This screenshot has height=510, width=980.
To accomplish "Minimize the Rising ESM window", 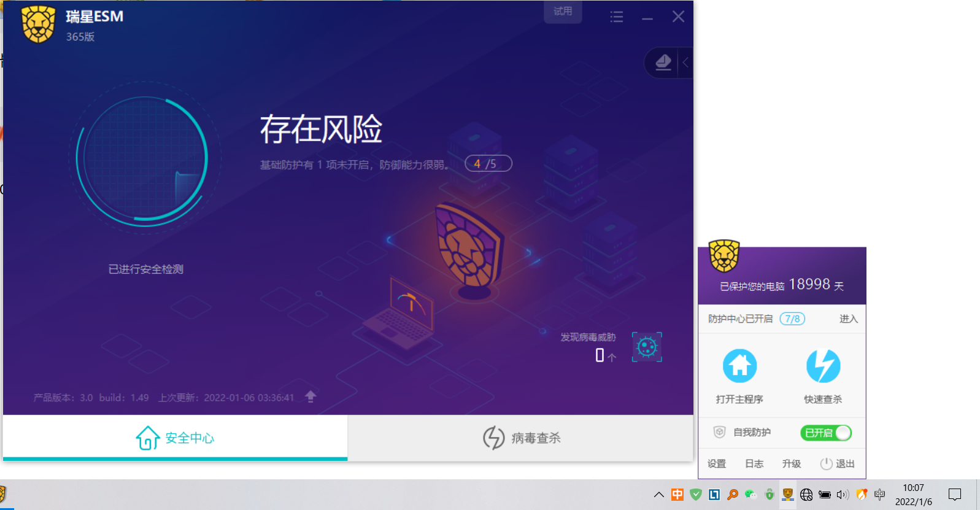I will pyautogui.click(x=647, y=18).
